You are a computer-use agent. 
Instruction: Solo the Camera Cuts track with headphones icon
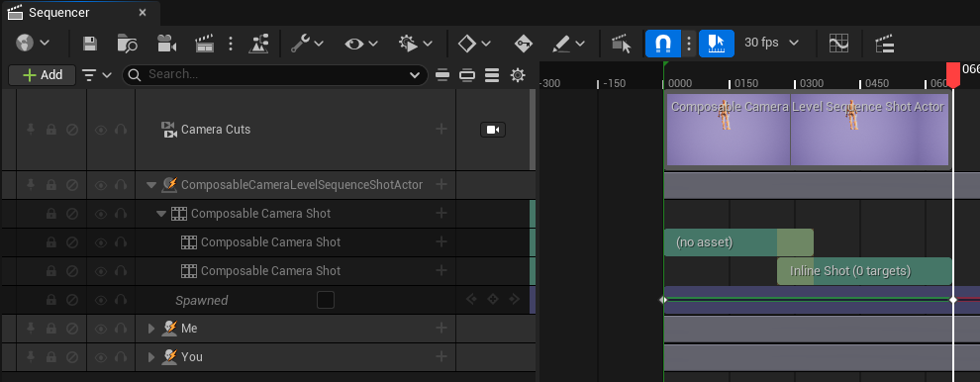[121, 130]
